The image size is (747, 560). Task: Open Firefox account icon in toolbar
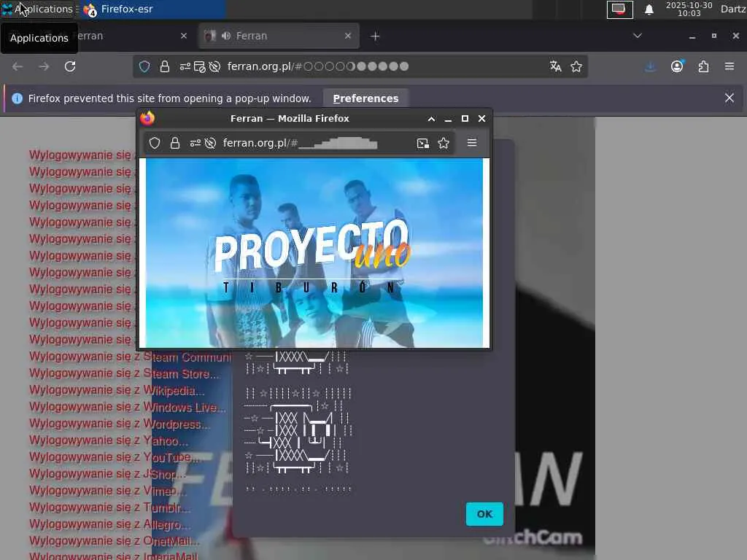tap(677, 66)
